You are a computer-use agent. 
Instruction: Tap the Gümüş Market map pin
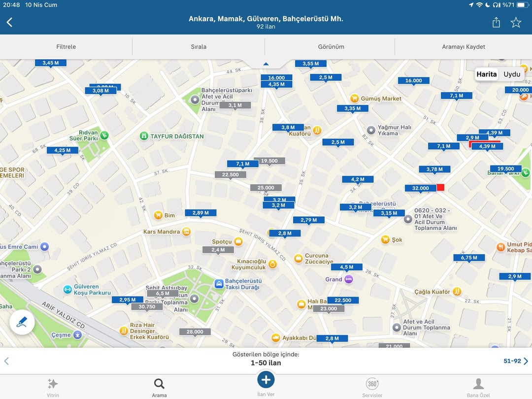(354, 99)
